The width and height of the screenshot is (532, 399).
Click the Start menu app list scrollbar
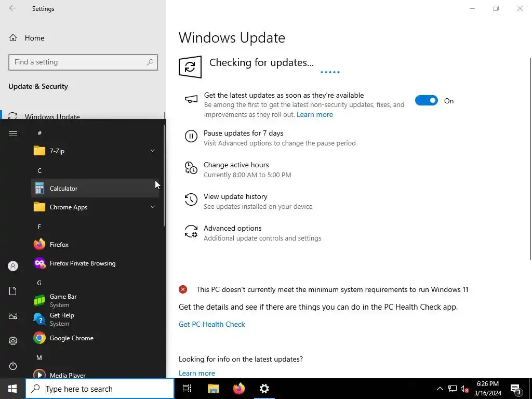[x=164, y=176]
